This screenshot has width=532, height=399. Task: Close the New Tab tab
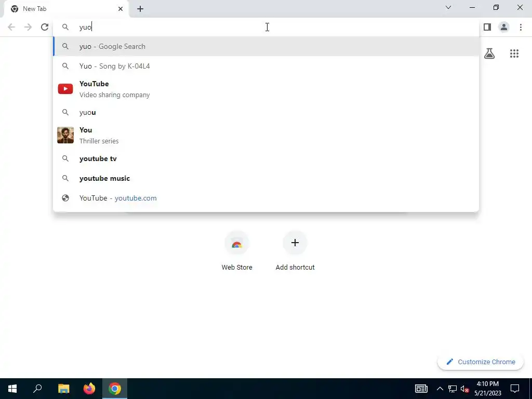pos(121,9)
